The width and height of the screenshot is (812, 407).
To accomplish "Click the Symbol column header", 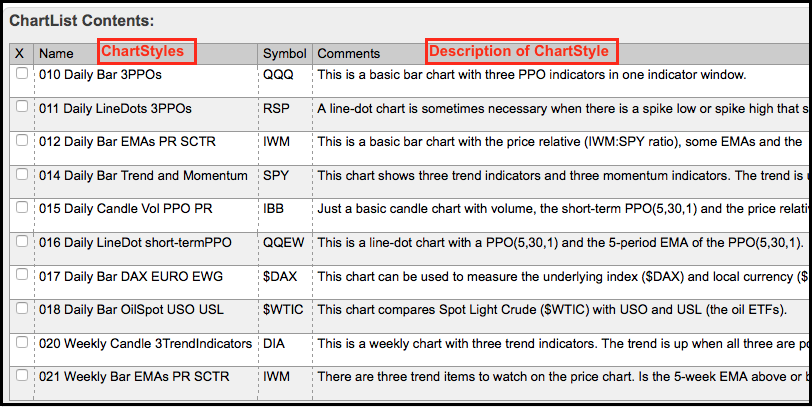I will [284, 54].
